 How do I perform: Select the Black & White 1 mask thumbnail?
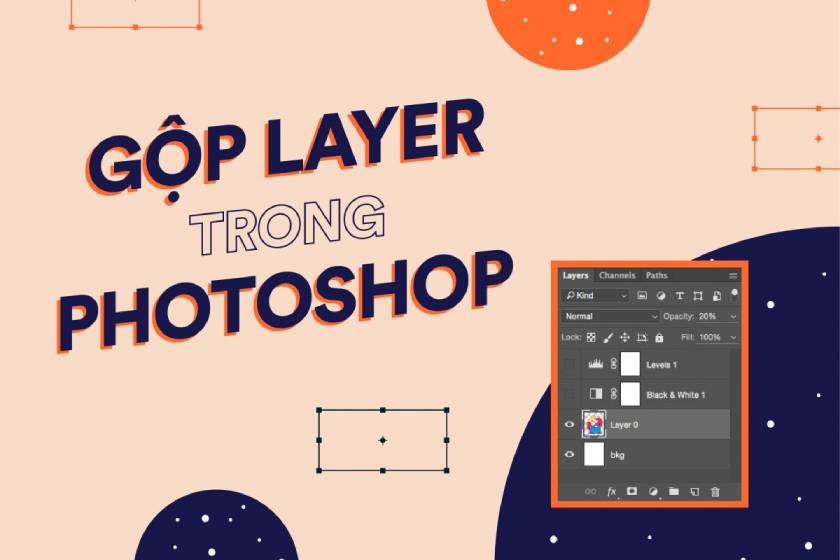click(630, 394)
